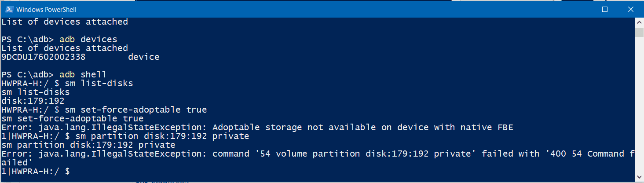Maximize the Windows PowerShell window
The width and height of the screenshot is (644, 183).
tap(605, 9)
